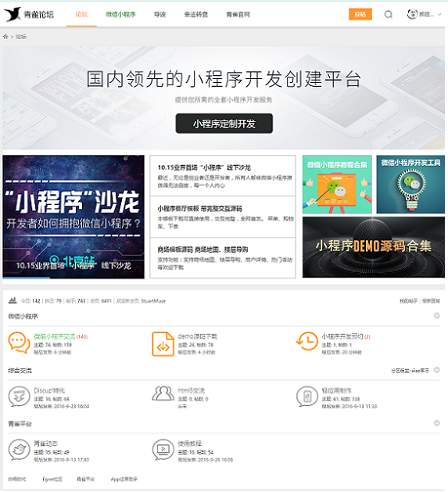448x492 pixels.
Task: Collapse the 综合交流 forum section
Action: (436, 370)
